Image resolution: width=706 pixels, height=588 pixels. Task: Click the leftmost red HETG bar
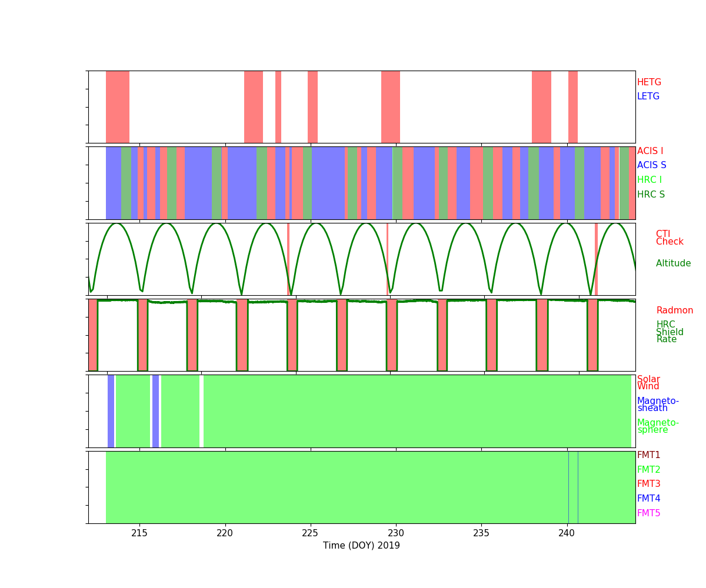(x=117, y=106)
